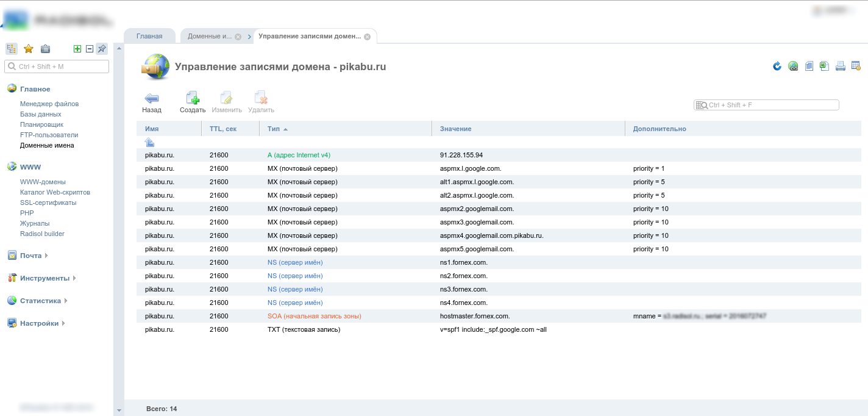Toggle the sidebar pin icon
The image size is (868, 416).
[x=102, y=49]
